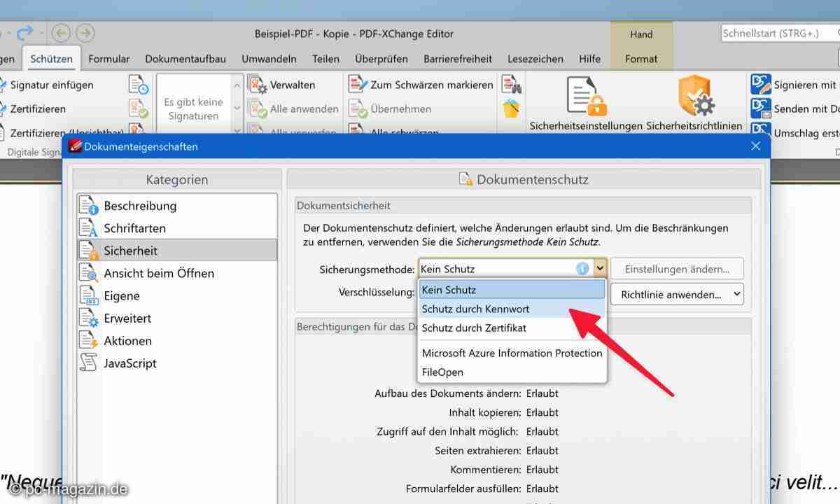Select Schriftarten category in list
840x504 pixels.
(x=134, y=228)
